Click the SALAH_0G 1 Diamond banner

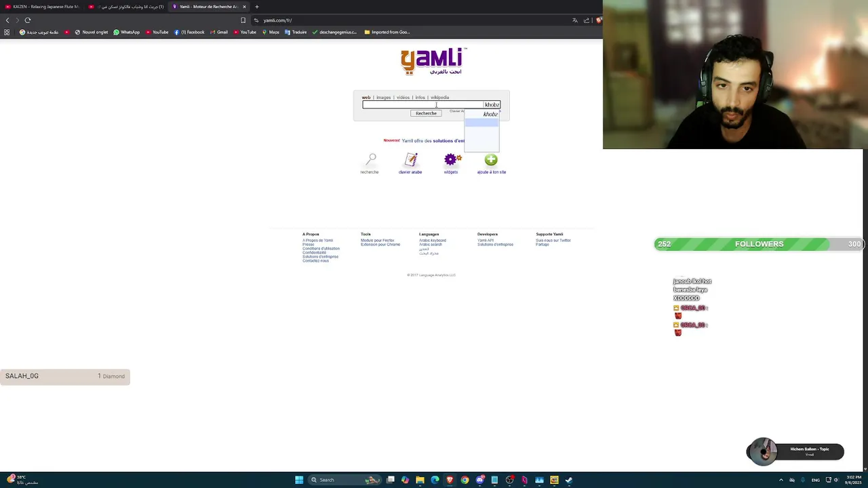[x=65, y=376]
